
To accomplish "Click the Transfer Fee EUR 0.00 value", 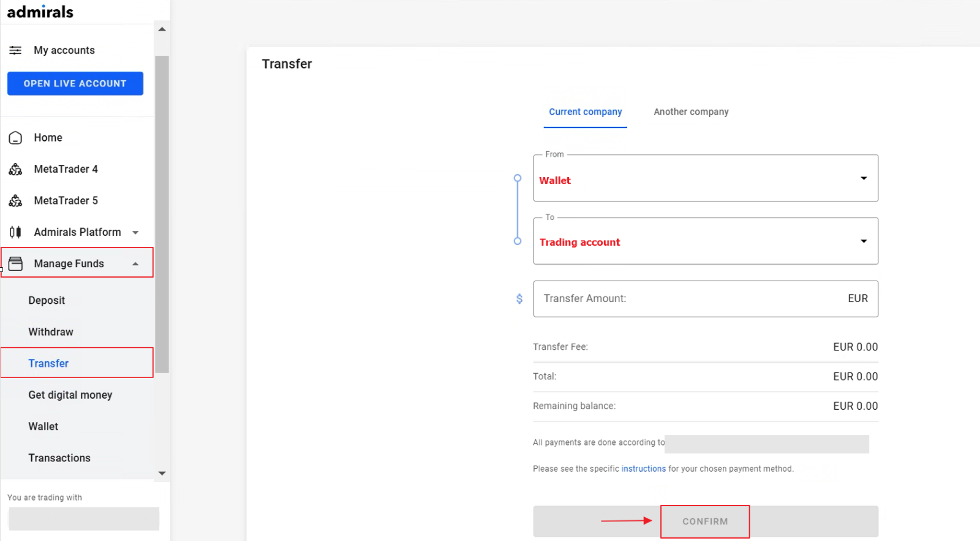I will 855,347.
